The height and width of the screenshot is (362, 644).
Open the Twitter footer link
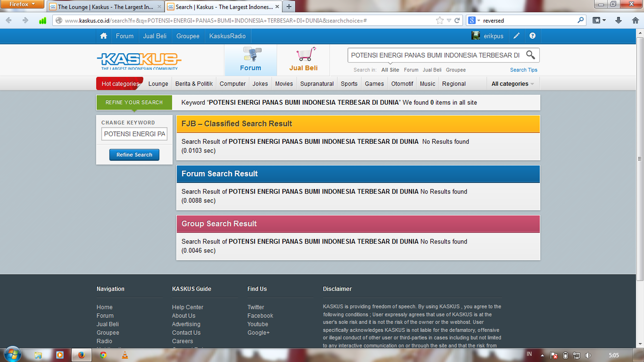(256, 307)
